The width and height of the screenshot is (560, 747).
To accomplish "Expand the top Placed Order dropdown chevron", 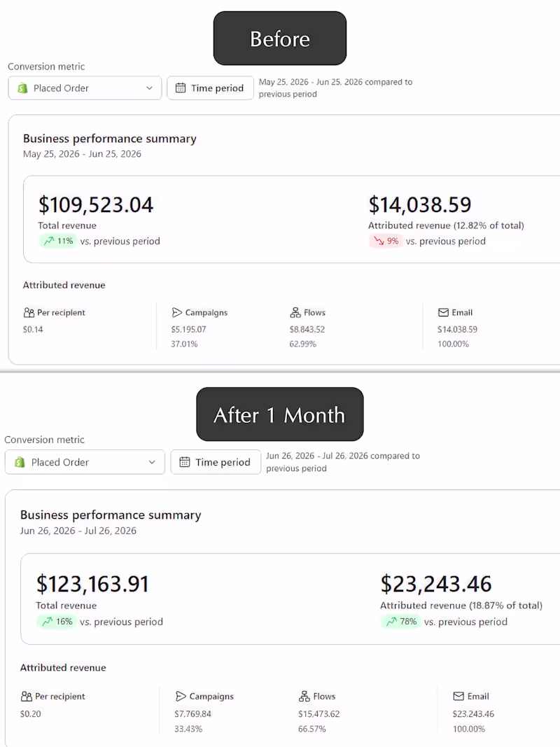I will 150,88.
